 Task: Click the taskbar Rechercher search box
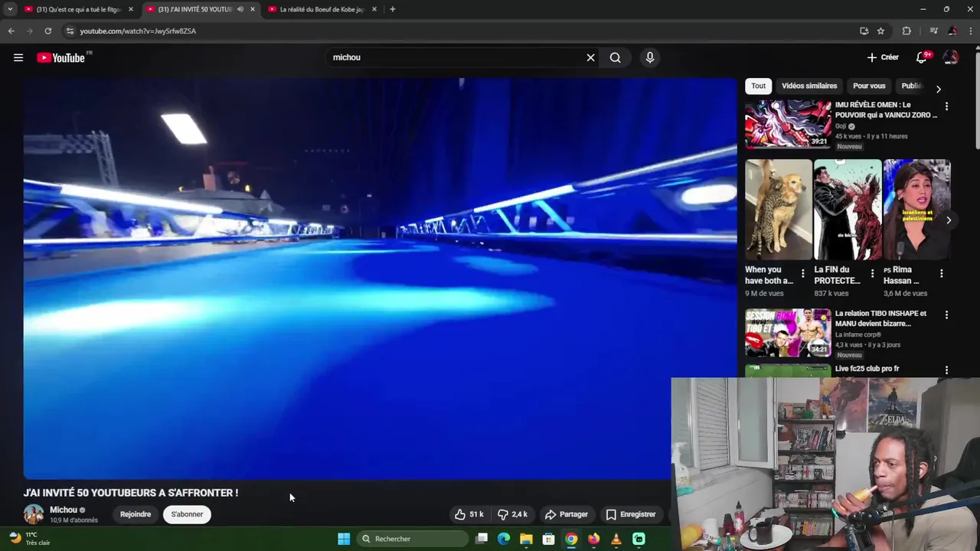(413, 539)
